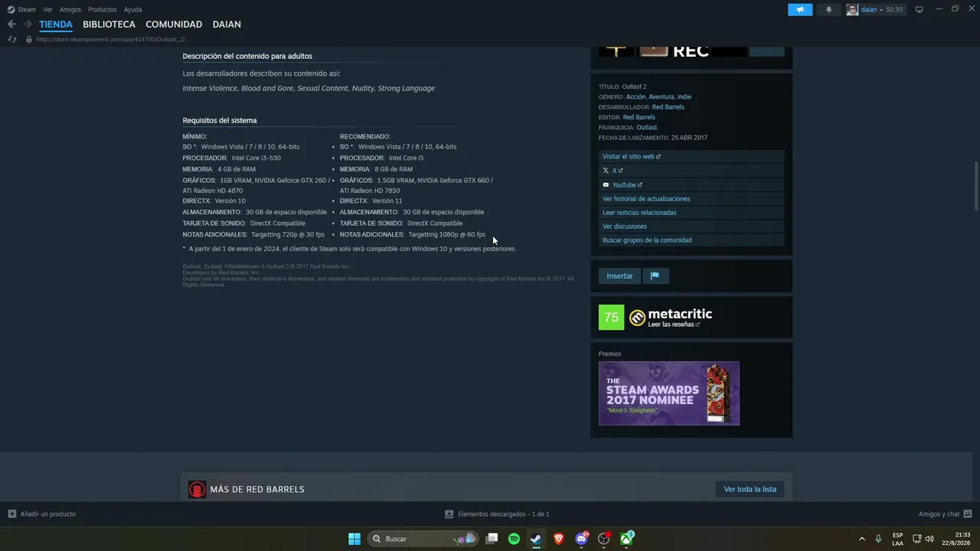Open the Windows Start menu
Image resolution: width=980 pixels, height=551 pixels.
[x=354, y=539]
